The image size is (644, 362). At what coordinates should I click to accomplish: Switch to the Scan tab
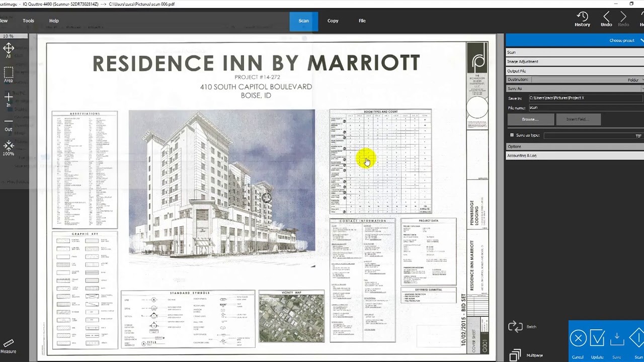[303, 21]
